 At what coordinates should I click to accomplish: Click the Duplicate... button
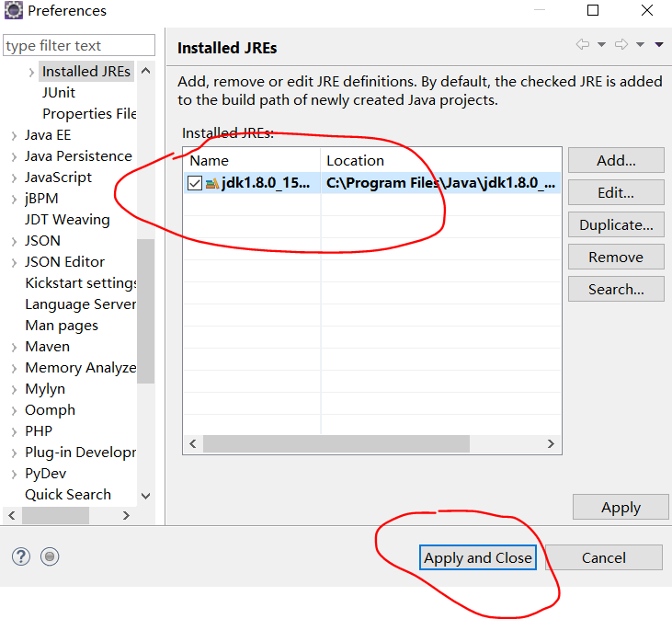coord(616,224)
